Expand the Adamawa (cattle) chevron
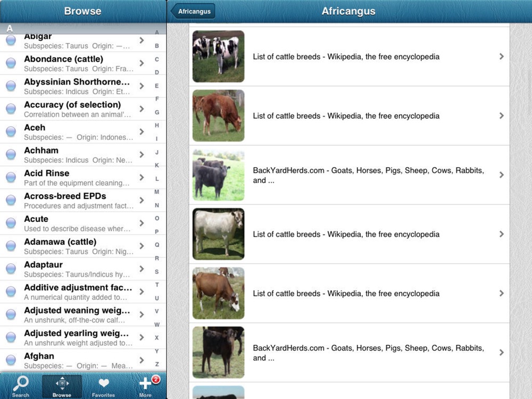532x399 pixels. (x=142, y=246)
